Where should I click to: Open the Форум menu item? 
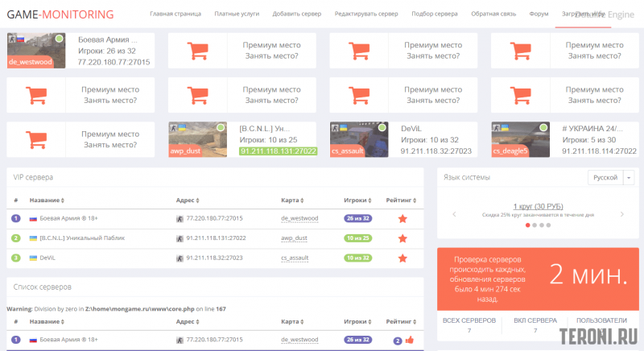539,14
